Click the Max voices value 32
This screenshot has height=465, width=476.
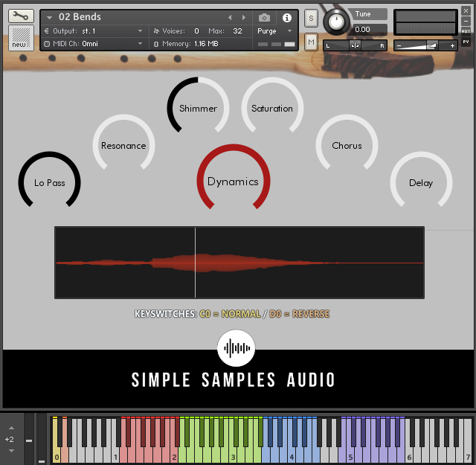pyautogui.click(x=237, y=31)
